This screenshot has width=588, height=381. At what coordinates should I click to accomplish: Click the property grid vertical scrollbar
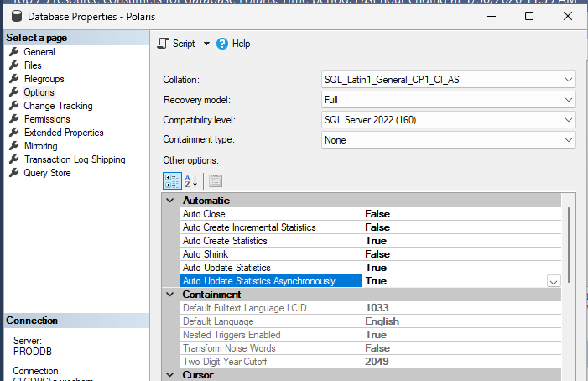568,244
